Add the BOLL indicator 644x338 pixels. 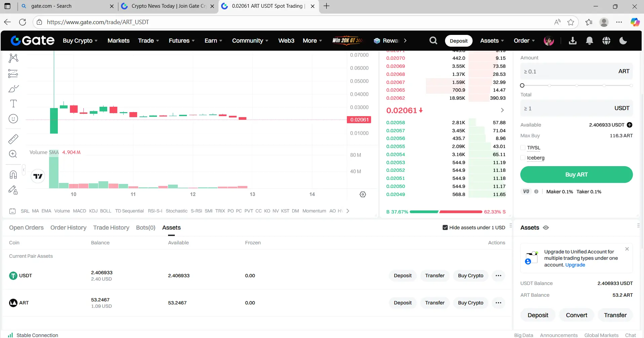[x=106, y=211]
